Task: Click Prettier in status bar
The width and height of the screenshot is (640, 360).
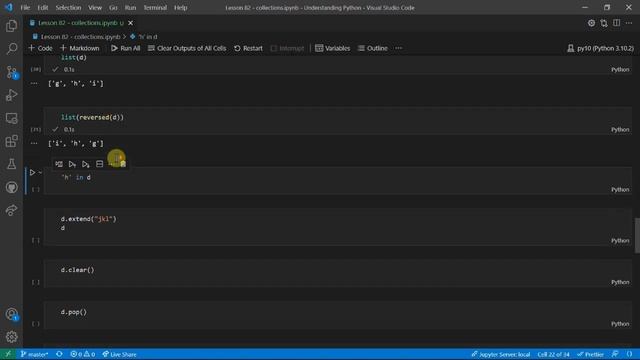Action: [x=590, y=354]
